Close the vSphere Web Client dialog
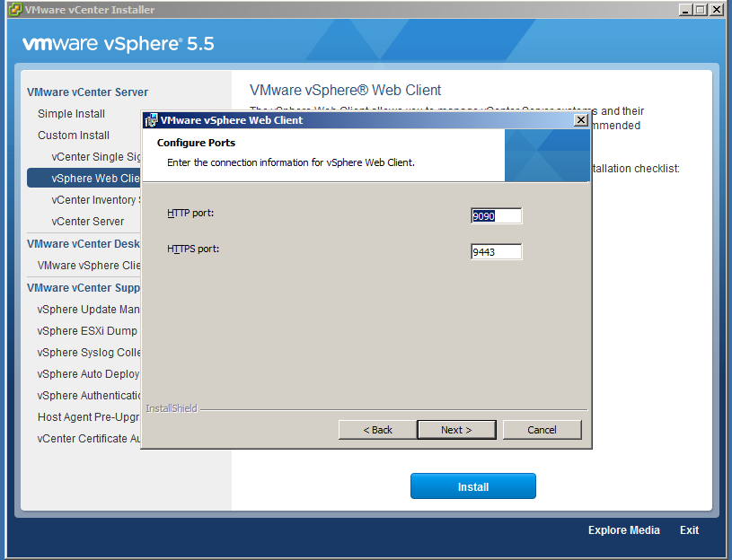732x560 pixels. coord(580,120)
